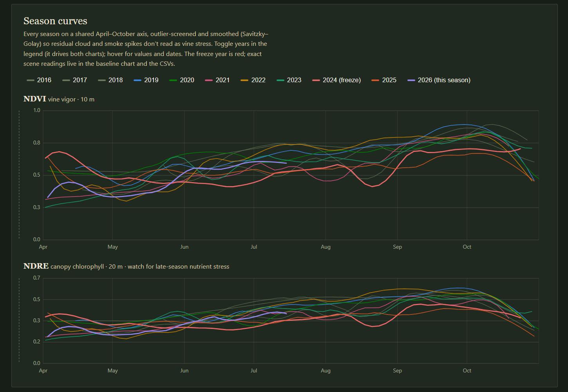Toggle 2026 (this season) legend entry

pyautogui.click(x=439, y=80)
